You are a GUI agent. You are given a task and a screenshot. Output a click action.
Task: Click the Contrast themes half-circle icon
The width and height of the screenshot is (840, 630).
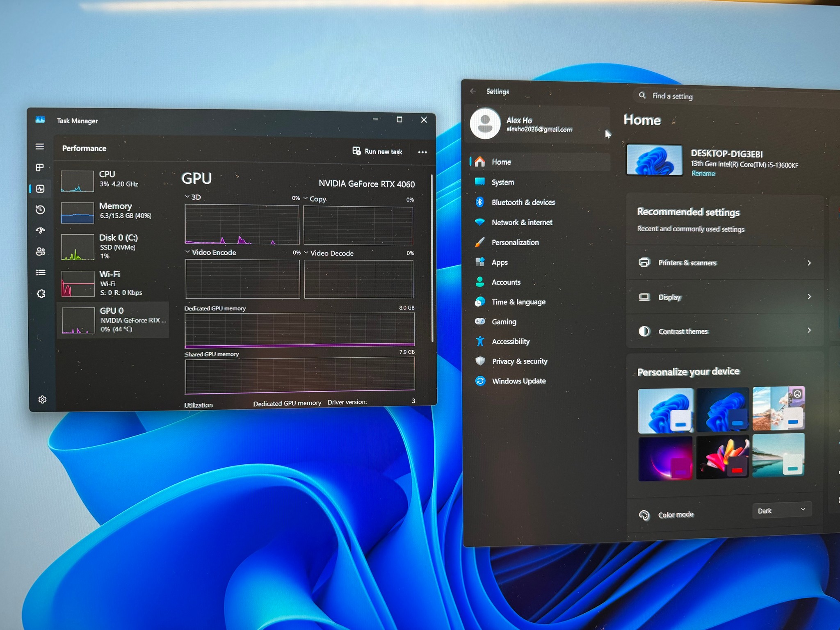644,331
